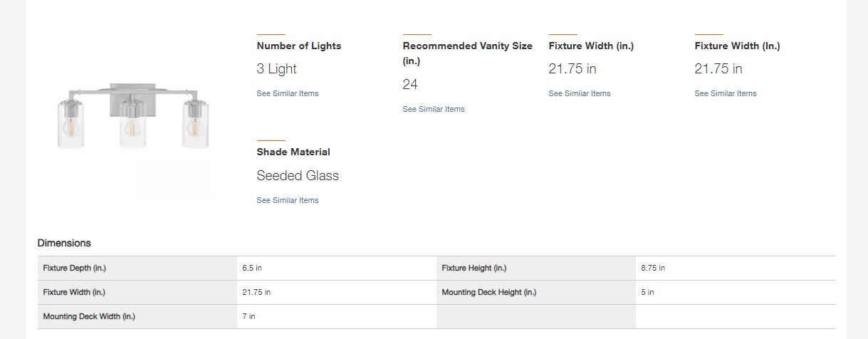The width and height of the screenshot is (868, 339).
Task: Click the 7 in mounting deck width value
Action: coord(249,317)
